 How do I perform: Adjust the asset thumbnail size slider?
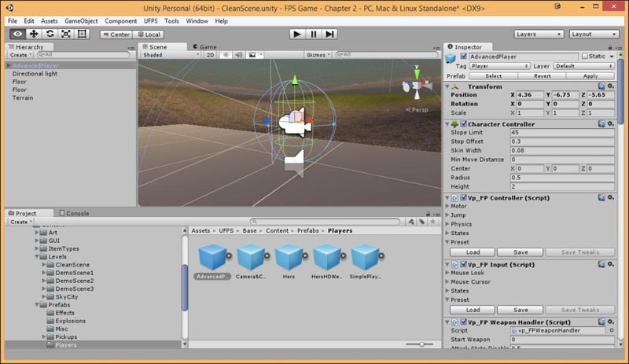[421, 344]
